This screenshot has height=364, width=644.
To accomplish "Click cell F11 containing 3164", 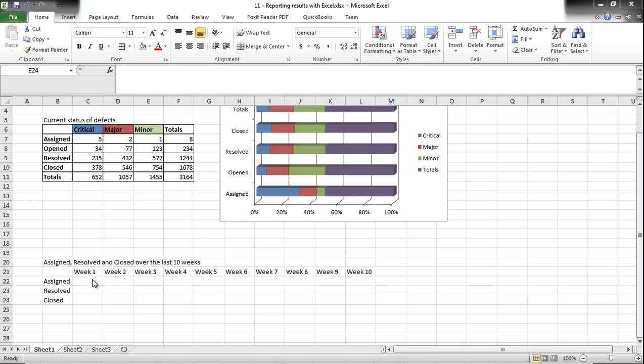I will coord(178,177).
